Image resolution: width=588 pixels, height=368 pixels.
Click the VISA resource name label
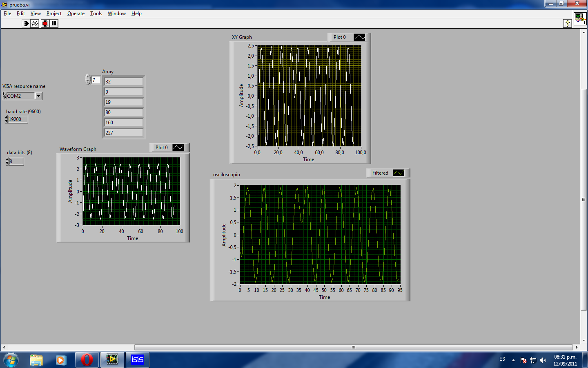[x=24, y=86]
